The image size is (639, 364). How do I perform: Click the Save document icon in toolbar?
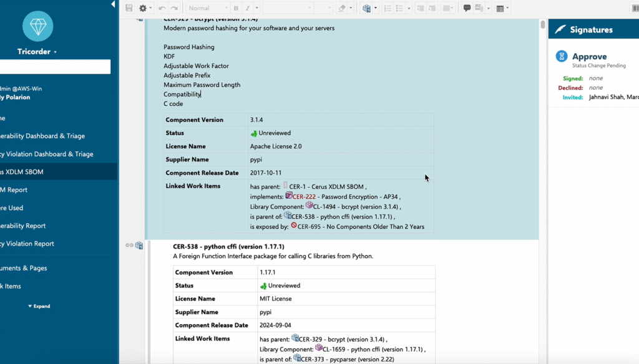coord(129,8)
